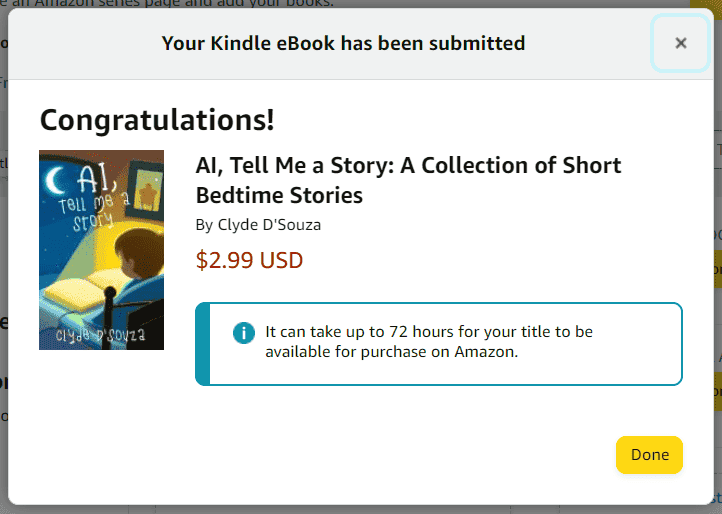The width and height of the screenshot is (722, 514).
Task: Select the "AI, Tell Me a Story" book title
Action: pyautogui.click(x=408, y=180)
